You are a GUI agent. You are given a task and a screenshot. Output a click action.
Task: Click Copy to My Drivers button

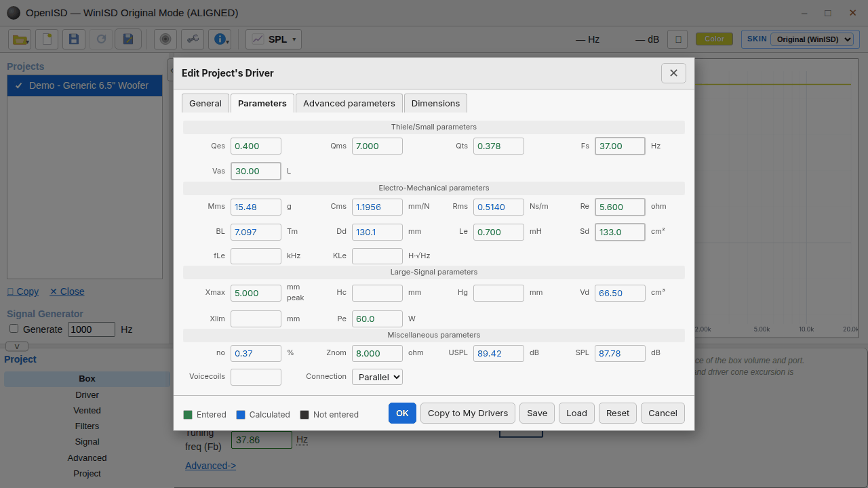[468, 413]
